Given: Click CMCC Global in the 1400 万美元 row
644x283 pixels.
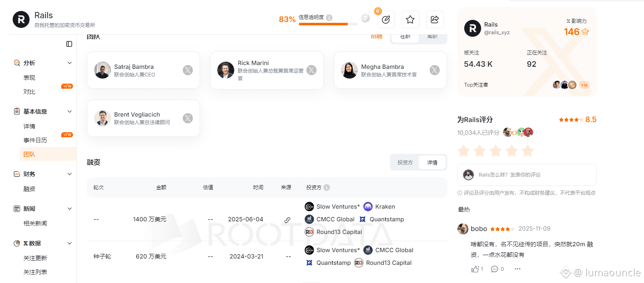Looking at the screenshot, I should [x=336, y=219].
